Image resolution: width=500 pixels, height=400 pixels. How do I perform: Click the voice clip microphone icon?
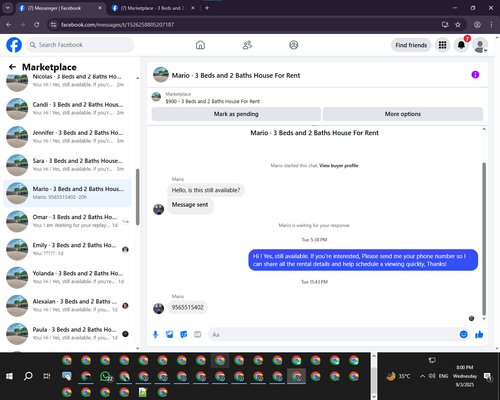point(155,334)
